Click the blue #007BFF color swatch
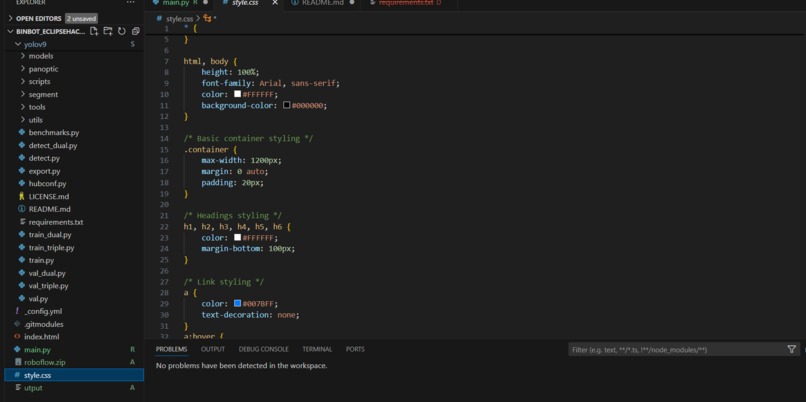Image resolution: width=806 pixels, height=402 pixels. [x=237, y=303]
